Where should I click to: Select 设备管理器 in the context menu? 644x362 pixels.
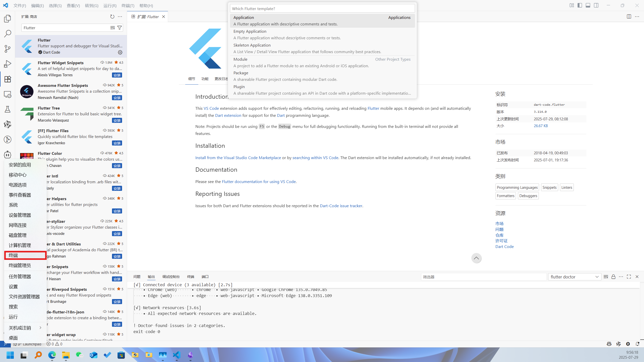coord(25,215)
